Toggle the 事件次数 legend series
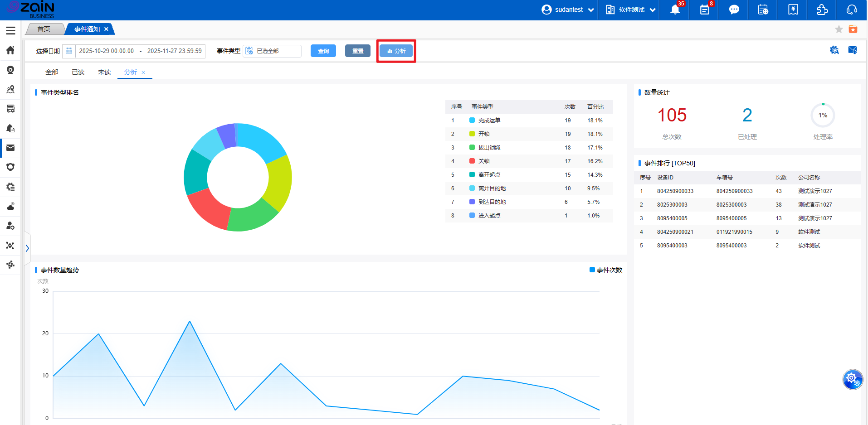868x425 pixels. (x=605, y=270)
